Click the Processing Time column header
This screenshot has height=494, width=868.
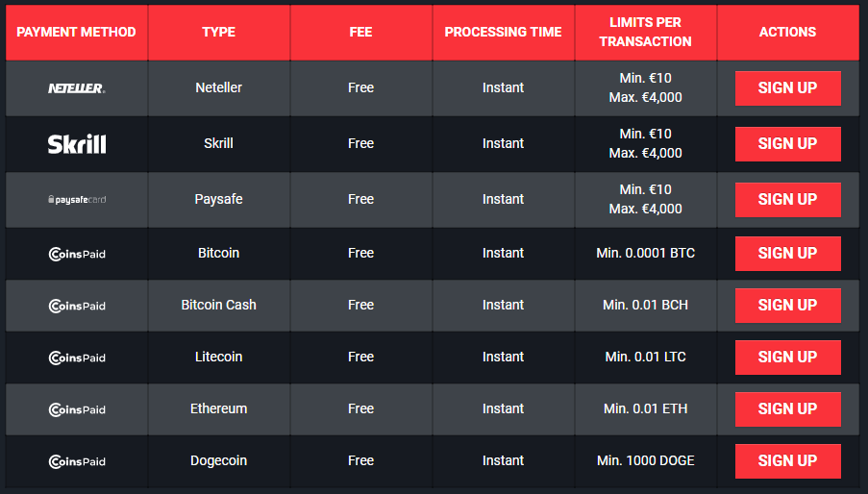coord(503,32)
